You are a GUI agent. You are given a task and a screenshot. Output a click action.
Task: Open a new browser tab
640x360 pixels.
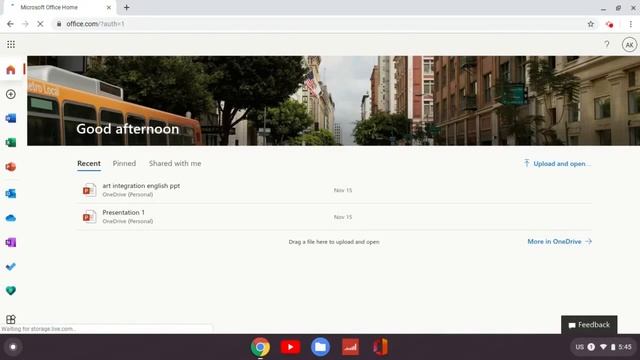[127, 7]
